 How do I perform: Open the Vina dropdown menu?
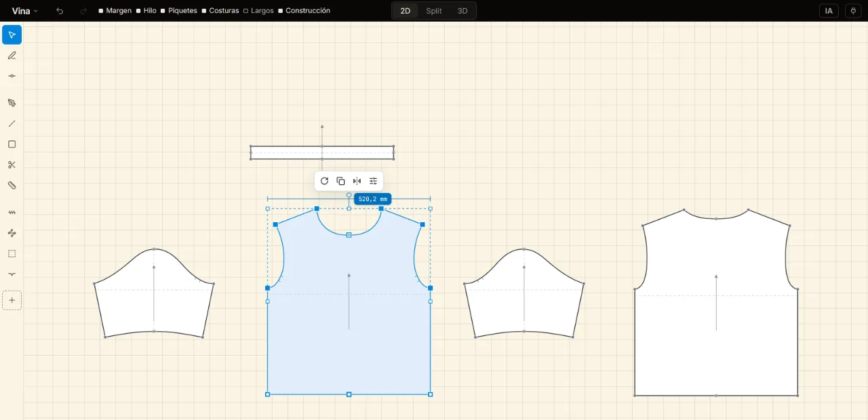coord(25,11)
